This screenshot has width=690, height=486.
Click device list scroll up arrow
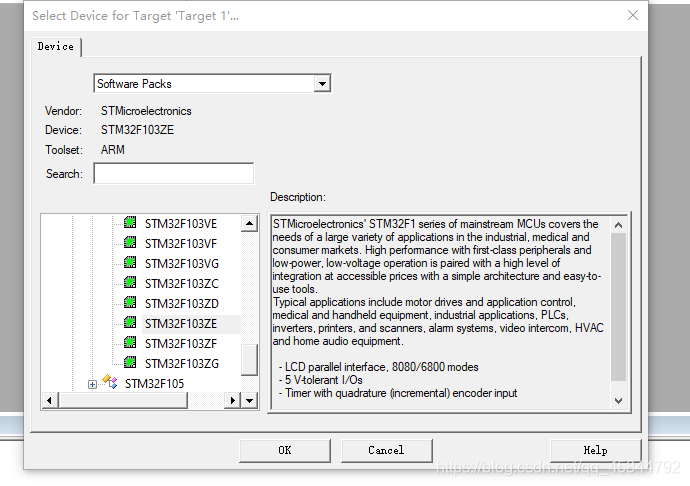point(250,223)
